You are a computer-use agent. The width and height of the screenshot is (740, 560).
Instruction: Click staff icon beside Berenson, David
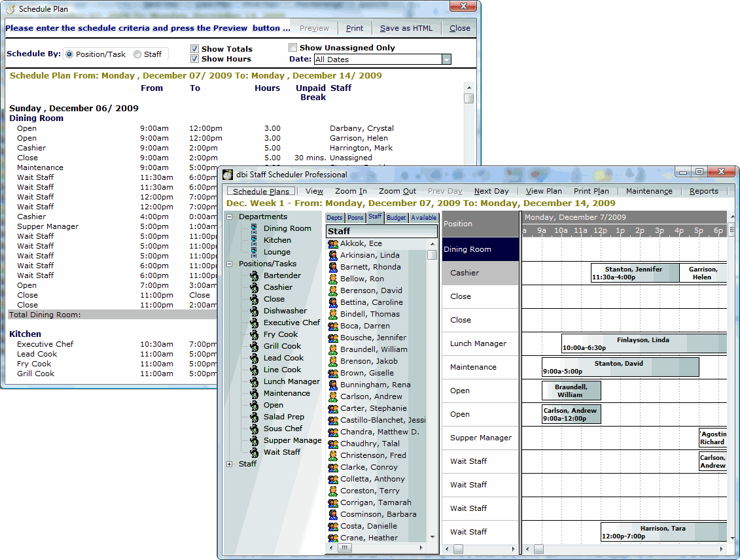point(333,291)
